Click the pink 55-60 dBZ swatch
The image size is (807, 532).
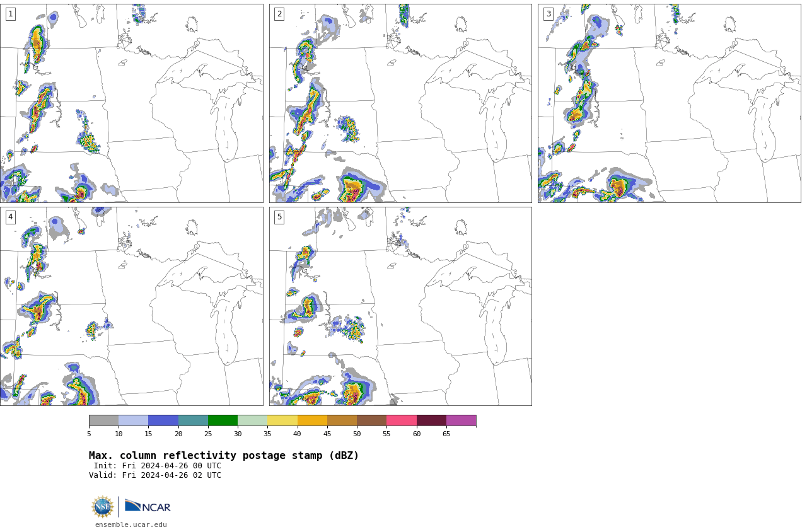click(x=402, y=420)
